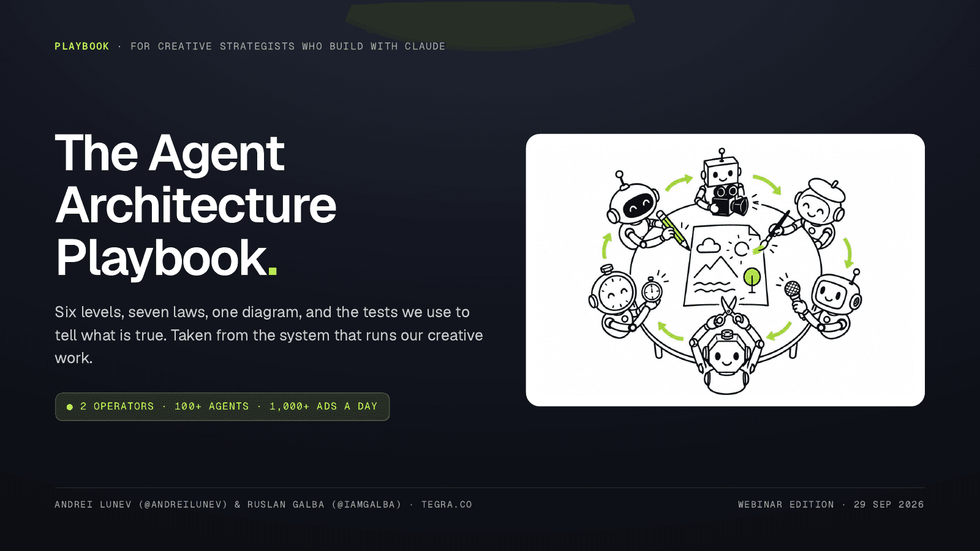Click the robots-around-table illustration
The image size is (980, 551).
(x=725, y=270)
